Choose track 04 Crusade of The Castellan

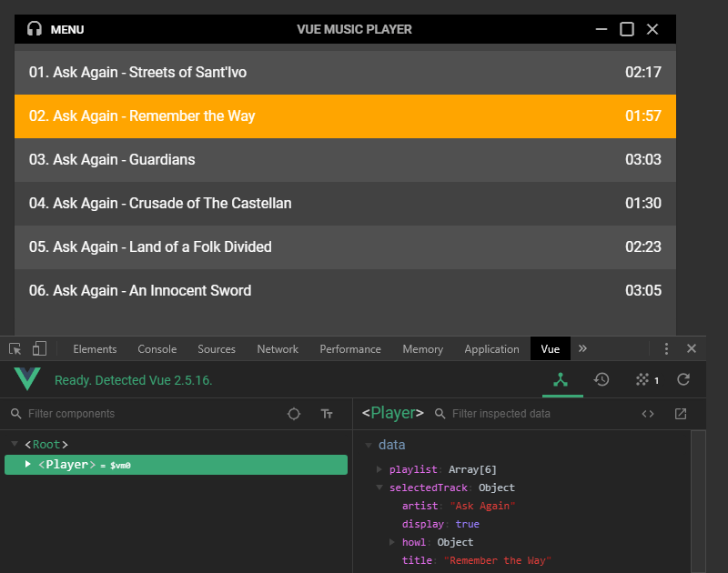[345, 203]
